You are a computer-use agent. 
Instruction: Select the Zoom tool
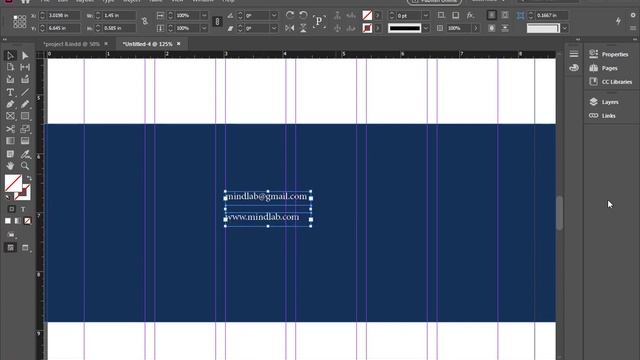[x=25, y=166]
